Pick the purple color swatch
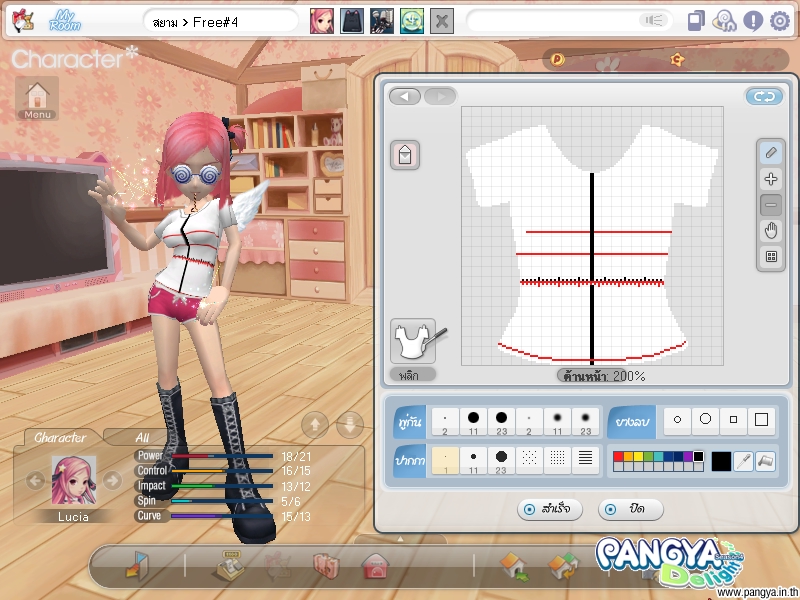The width and height of the screenshot is (800, 600). (x=688, y=456)
